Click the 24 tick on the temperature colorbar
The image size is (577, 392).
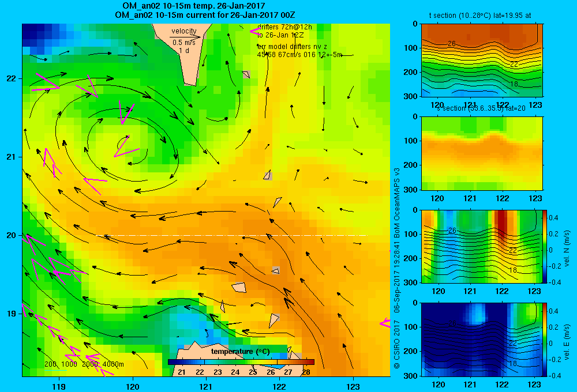[235, 372]
